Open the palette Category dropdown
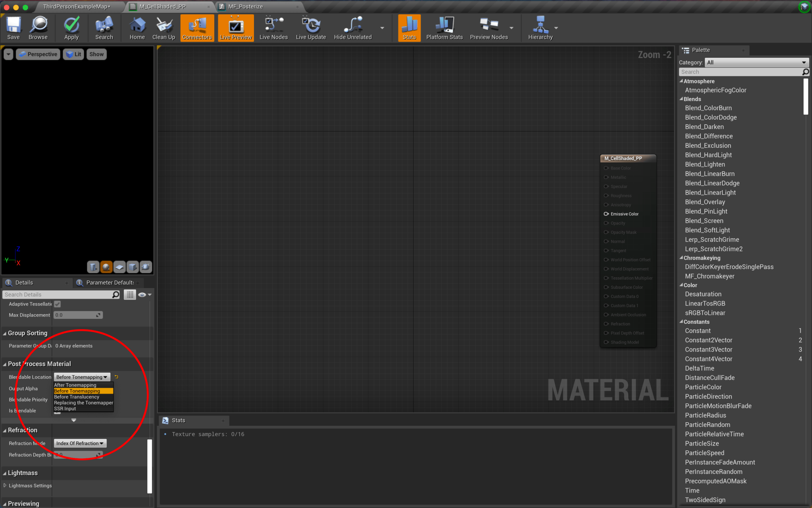812x508 pixels. pyautogui.click(x=756, y=62)
